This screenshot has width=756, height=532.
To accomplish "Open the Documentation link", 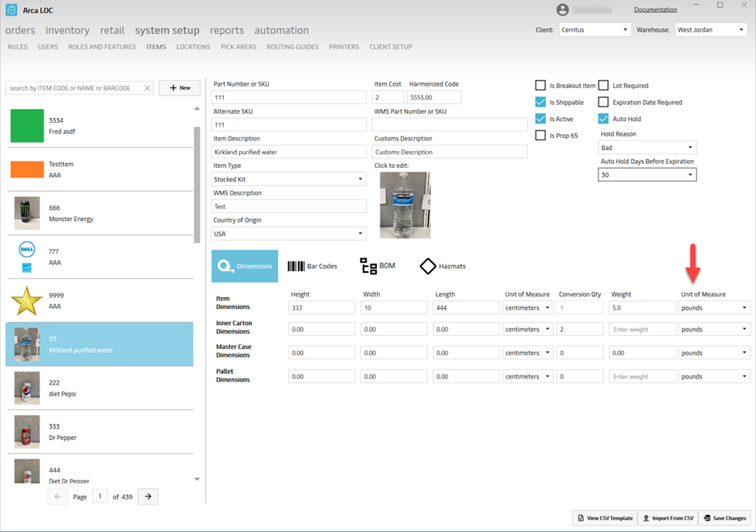I will tap(655, 10).
